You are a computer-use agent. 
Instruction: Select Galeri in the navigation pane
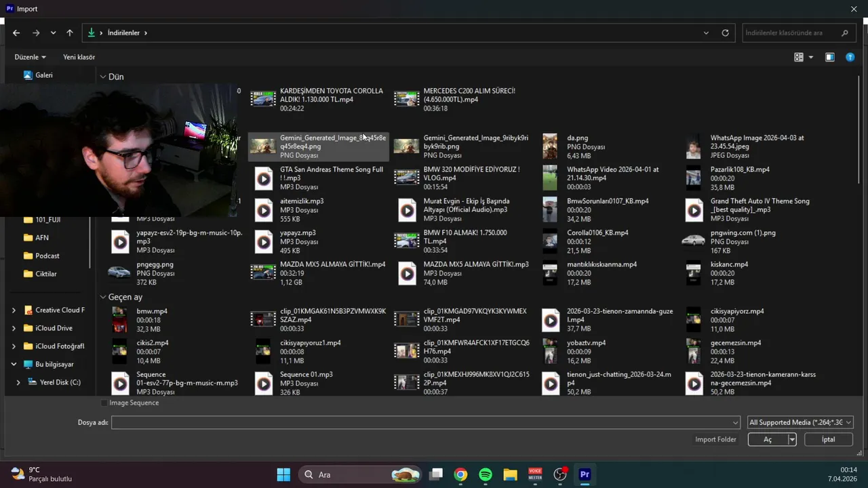coord(43,75)
